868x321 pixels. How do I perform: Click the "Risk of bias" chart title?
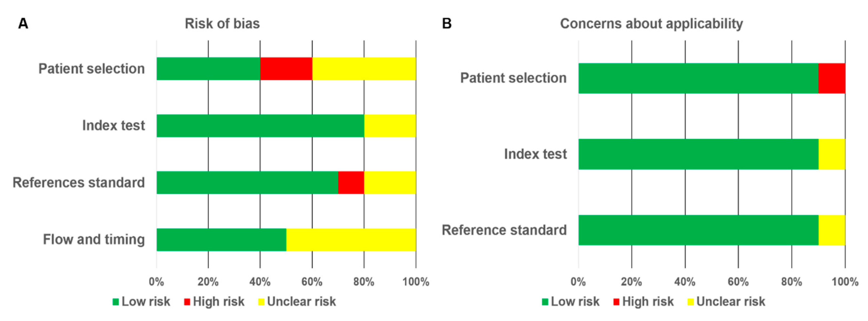(222, 24)
